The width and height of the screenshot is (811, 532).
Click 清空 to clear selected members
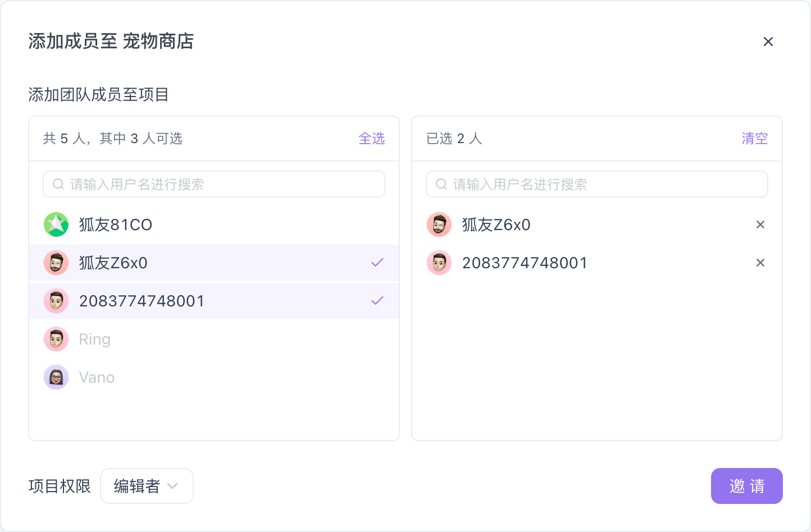(754, 139)
